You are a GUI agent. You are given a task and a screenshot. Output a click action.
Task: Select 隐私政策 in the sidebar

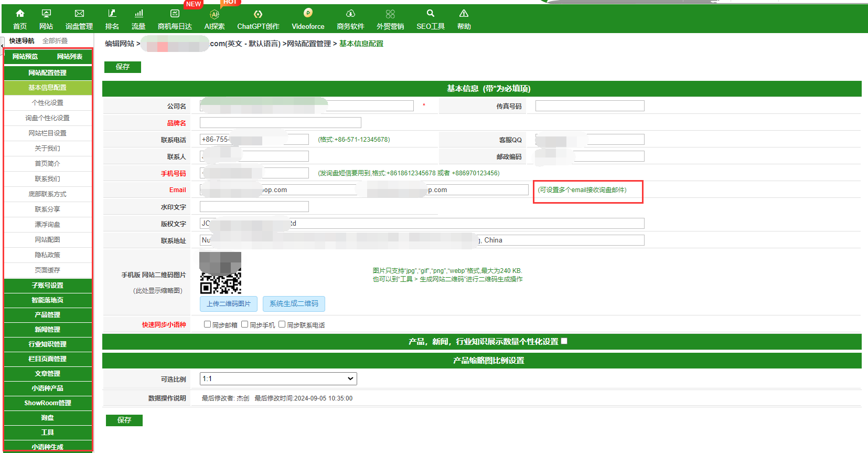pos(48,255)
